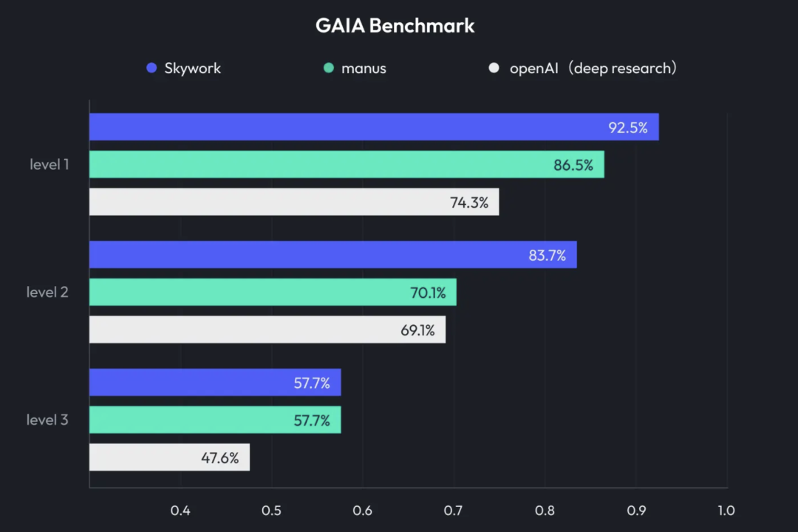Select the manus legend label
The width and height of the screenshot is (798, 532).
pos(364,68)
